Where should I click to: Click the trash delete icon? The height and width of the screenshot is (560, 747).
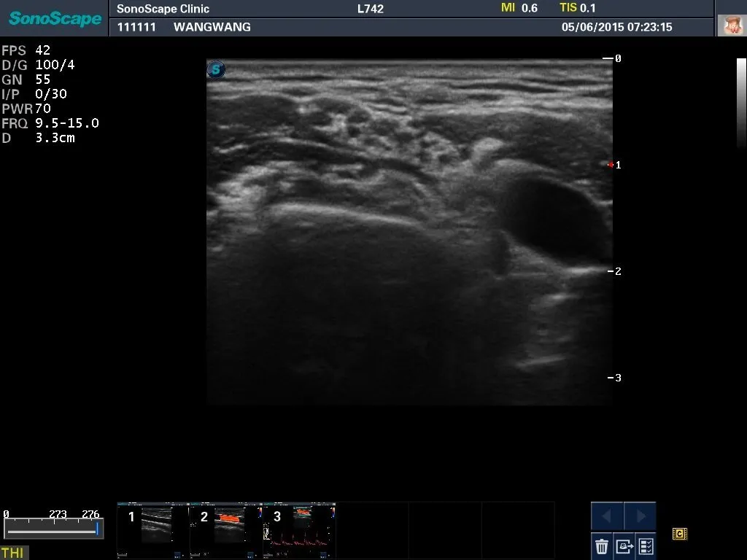(x=602, y=545)
